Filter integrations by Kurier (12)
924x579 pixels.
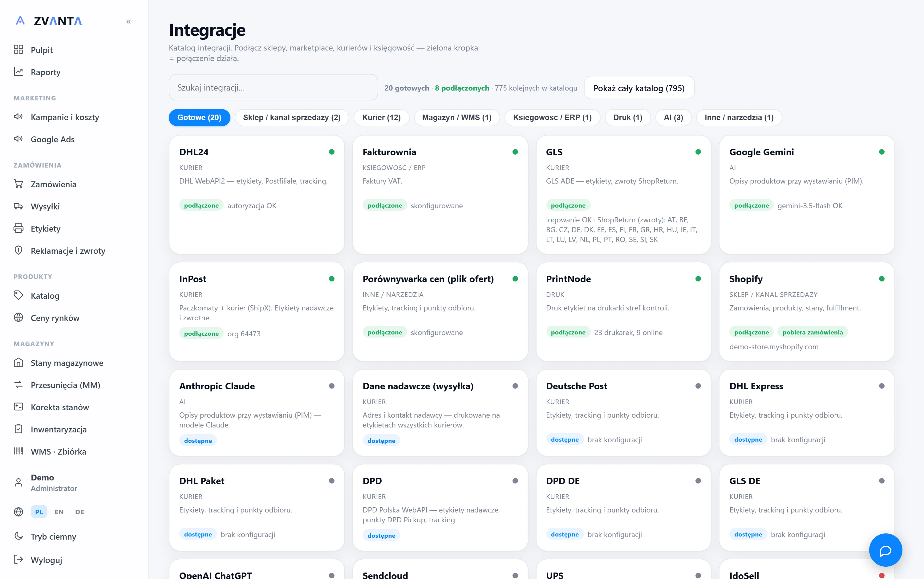coord(381,118)
